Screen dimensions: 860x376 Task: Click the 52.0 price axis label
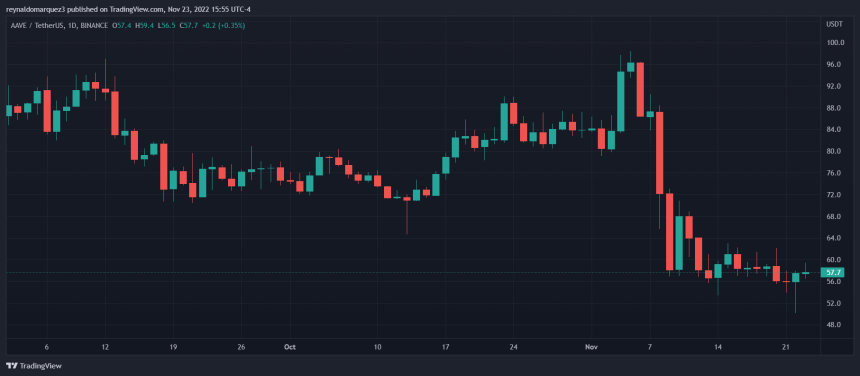(x=834, y=303)
